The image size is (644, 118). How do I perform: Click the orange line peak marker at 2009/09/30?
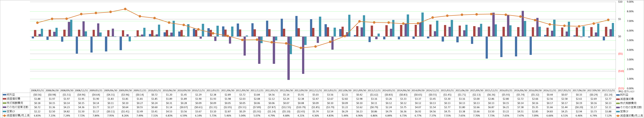[125, 9]
